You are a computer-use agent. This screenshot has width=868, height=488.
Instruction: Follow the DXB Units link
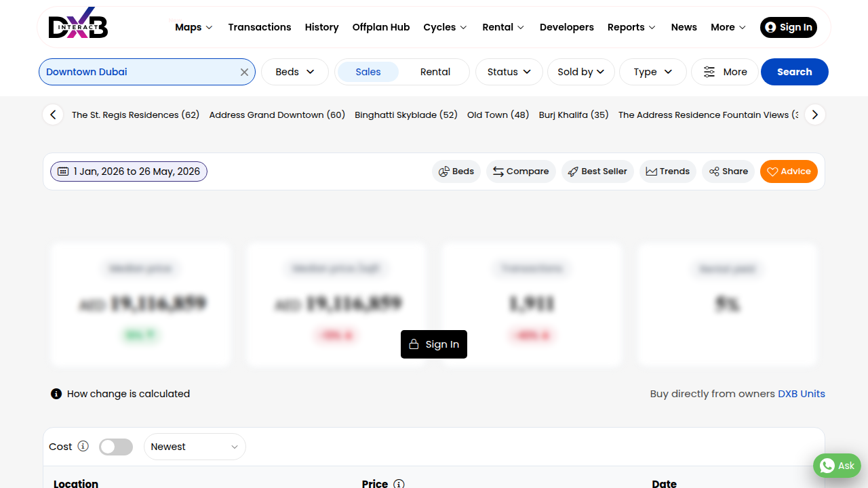tap(802, 394)
